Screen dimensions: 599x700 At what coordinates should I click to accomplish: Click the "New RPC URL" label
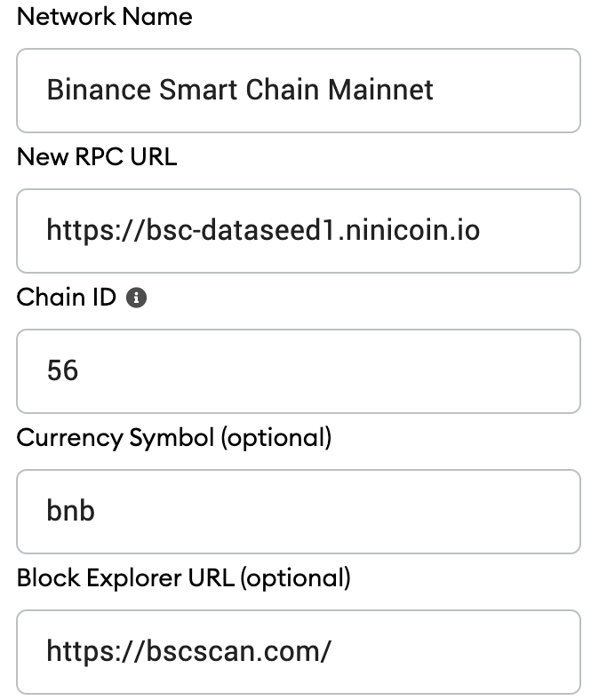[x=97, y=157]
